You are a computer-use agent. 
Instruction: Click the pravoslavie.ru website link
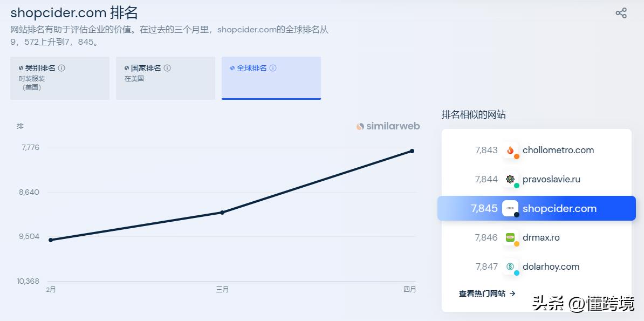pyautogui.click(x=551, y=179)
